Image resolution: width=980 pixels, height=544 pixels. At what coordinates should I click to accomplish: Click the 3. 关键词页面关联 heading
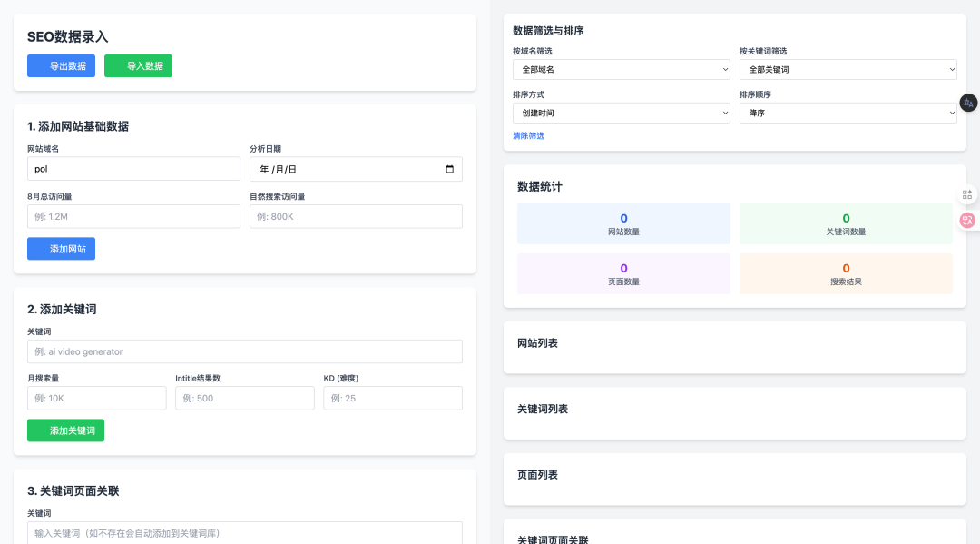click(x=73, y=490)
